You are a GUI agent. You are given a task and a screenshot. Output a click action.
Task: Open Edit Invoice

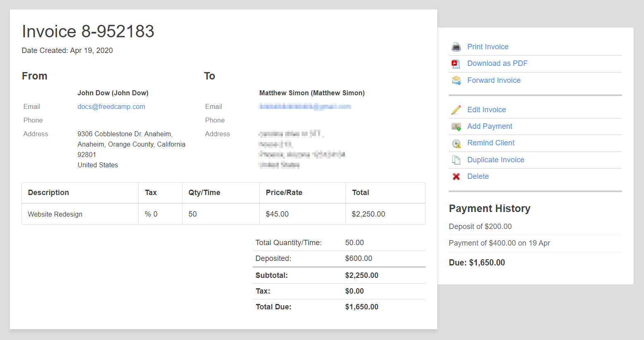click(486, 110)
